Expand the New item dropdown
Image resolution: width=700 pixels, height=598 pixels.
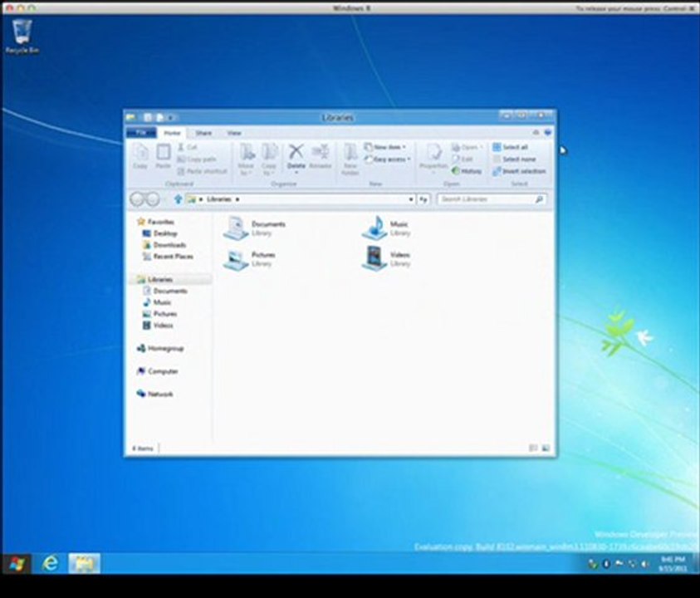(x=384, y=147)
